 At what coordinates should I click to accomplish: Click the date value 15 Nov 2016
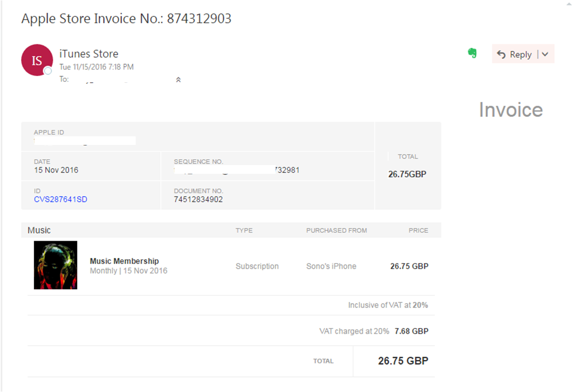coord(56,170)
